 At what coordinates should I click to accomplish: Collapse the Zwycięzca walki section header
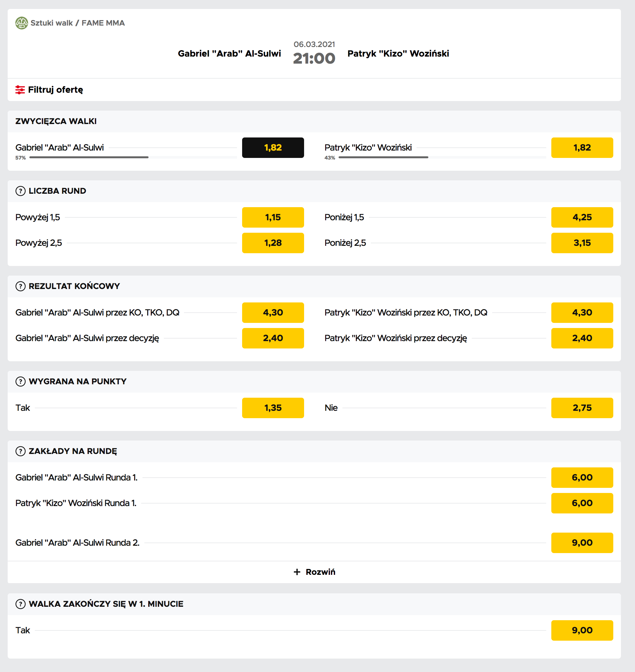coord(314,121)
